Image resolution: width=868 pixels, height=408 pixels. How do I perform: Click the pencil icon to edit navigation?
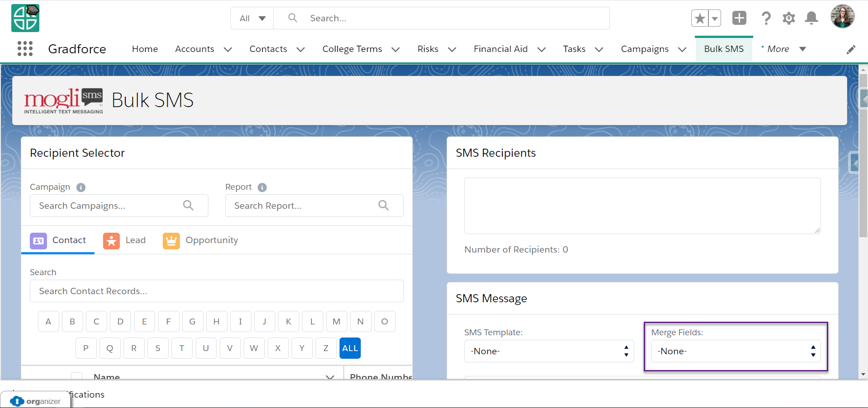(851, 49)
